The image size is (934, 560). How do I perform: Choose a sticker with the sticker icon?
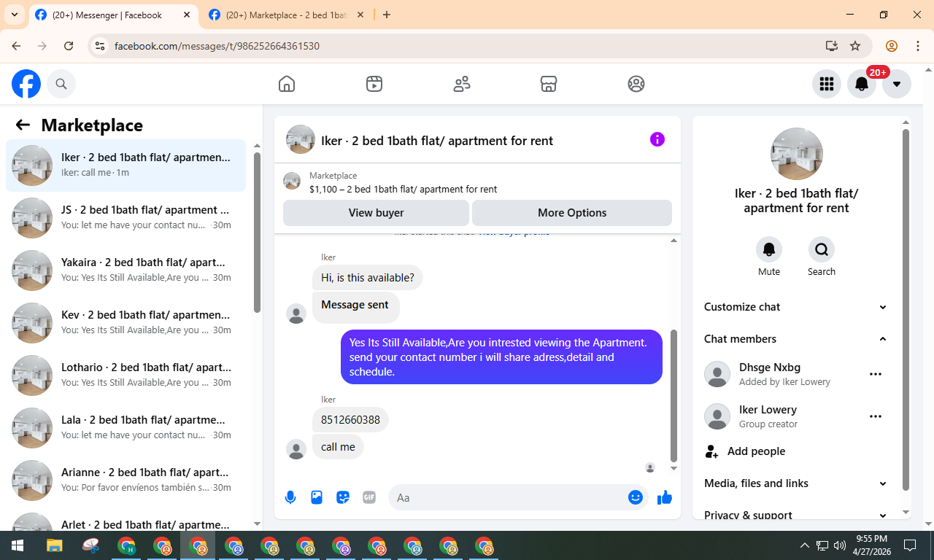pyautogui.click(x=343, y=497)
